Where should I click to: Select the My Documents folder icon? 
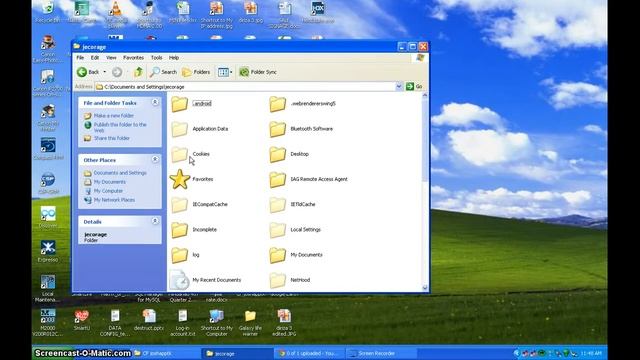point(278,255)
